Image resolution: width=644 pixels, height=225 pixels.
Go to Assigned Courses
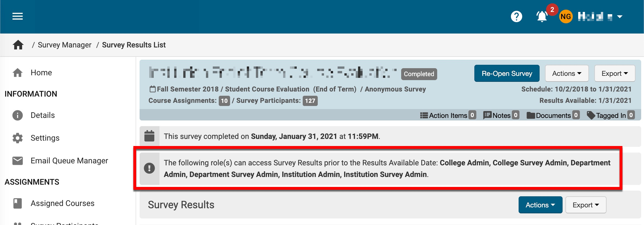[x=62, y=203]
